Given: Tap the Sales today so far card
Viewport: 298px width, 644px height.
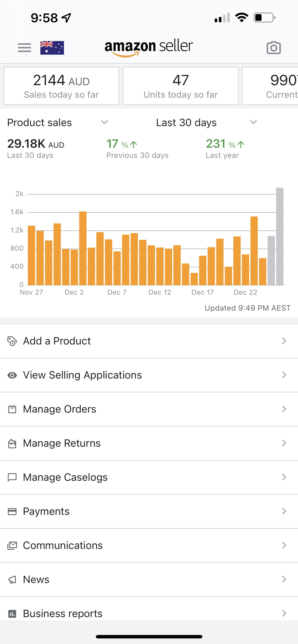Looking at the screenshot, I should point(61,86).
